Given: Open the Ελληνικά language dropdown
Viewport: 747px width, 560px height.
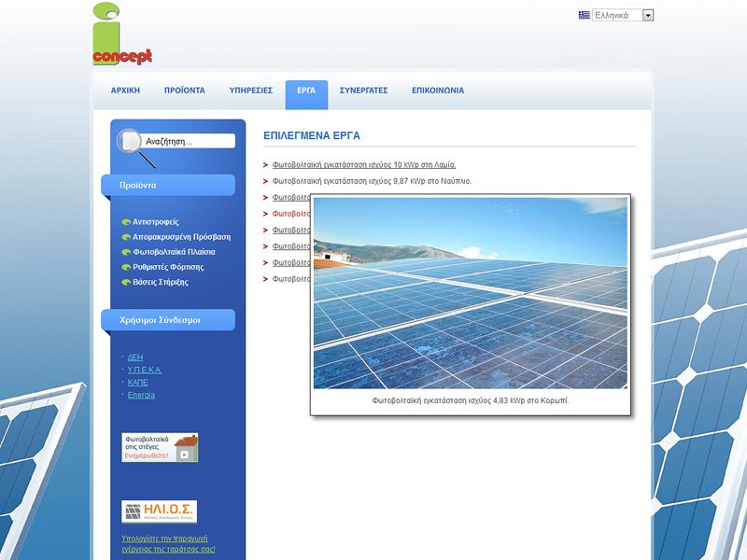Looking at the screenshot, I should [623, 15].
